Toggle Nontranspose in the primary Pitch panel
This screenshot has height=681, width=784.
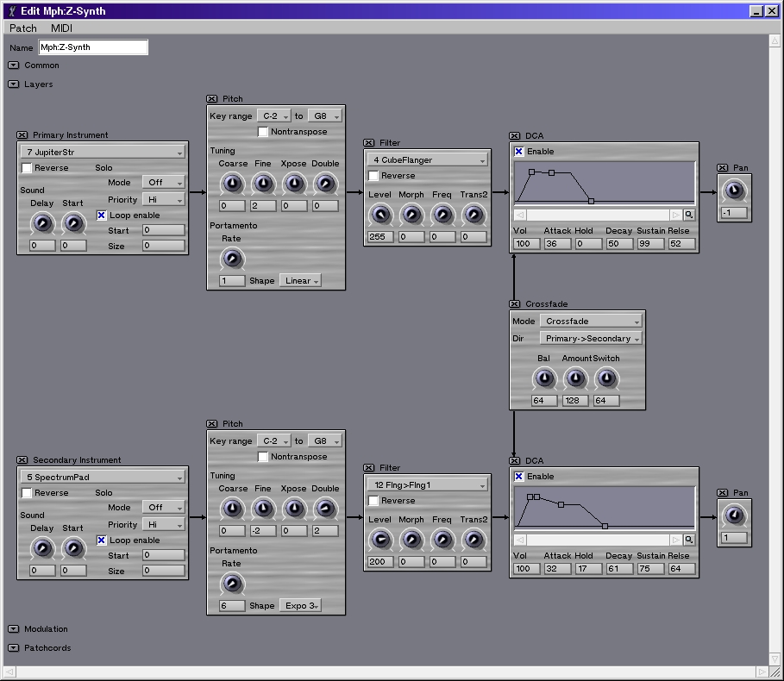tap(263, 132)
